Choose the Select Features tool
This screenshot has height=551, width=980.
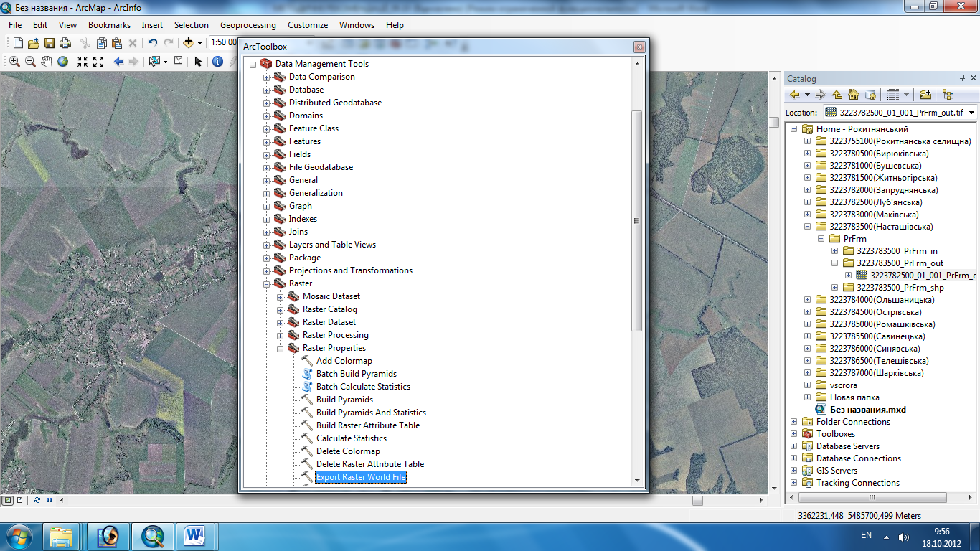[154, 62]
